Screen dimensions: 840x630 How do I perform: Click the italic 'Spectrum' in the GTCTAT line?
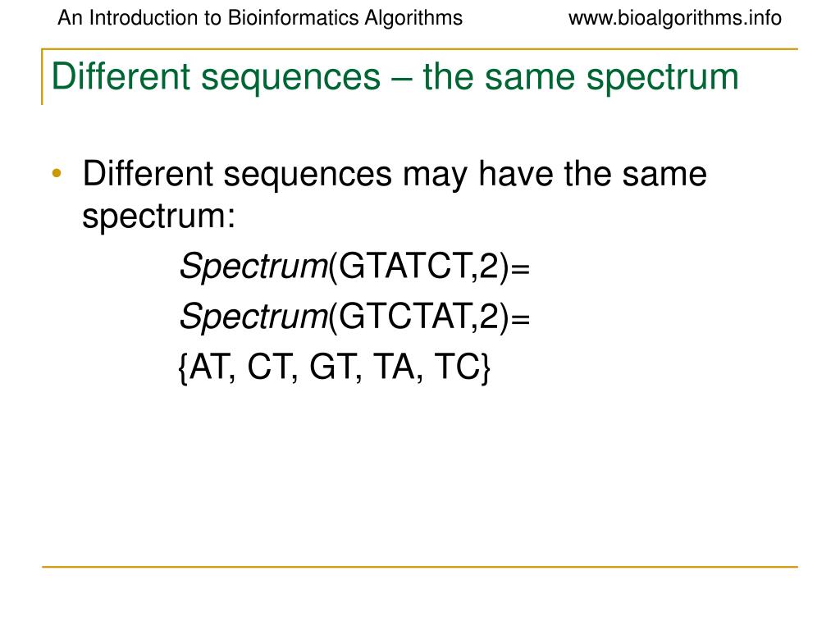click(253, 317)
